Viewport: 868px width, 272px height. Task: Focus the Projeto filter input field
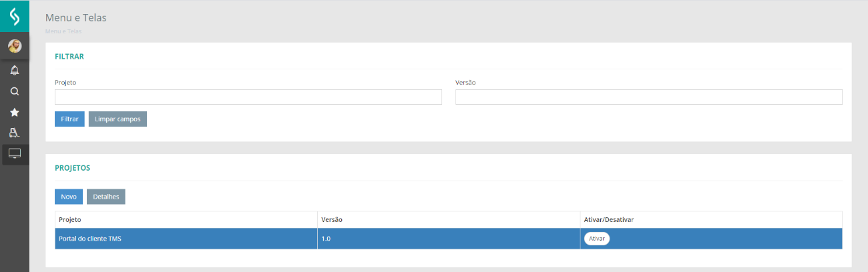tap(248, 97)
